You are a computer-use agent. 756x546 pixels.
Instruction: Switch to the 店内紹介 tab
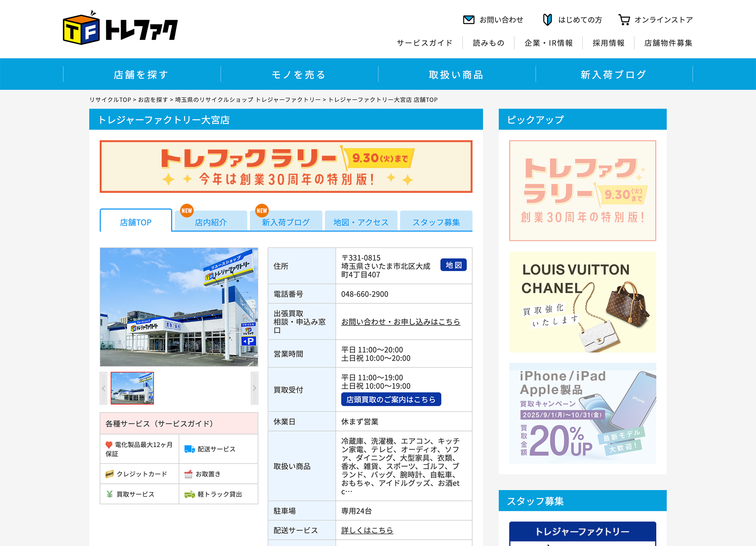click(x=211, y=222)
